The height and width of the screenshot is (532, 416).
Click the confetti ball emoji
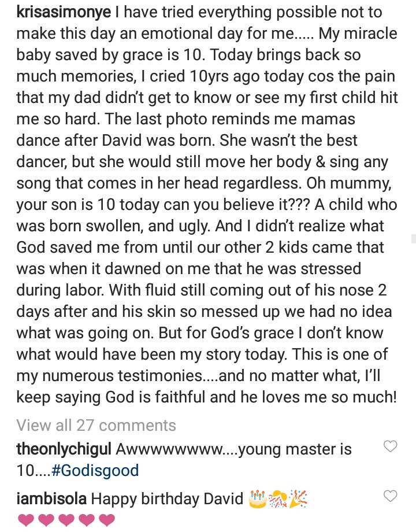pos(278,498)
